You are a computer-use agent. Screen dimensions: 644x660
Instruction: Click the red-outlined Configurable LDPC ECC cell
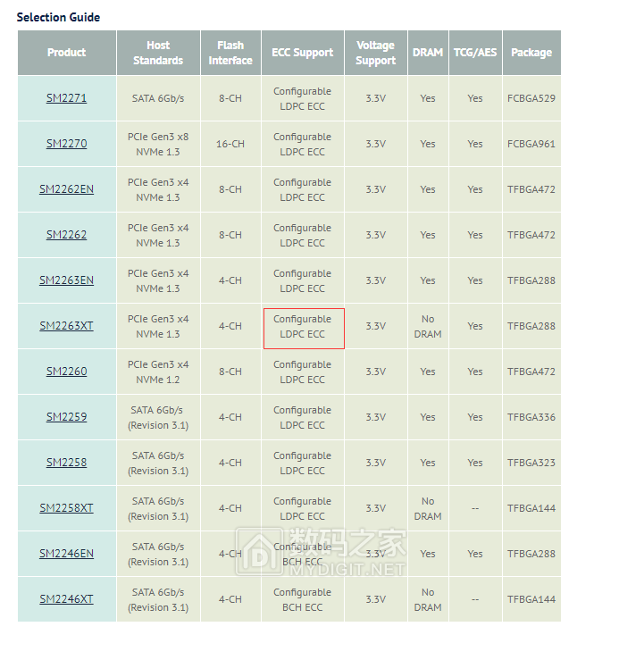pyautogui.click(x=303, y=327)
